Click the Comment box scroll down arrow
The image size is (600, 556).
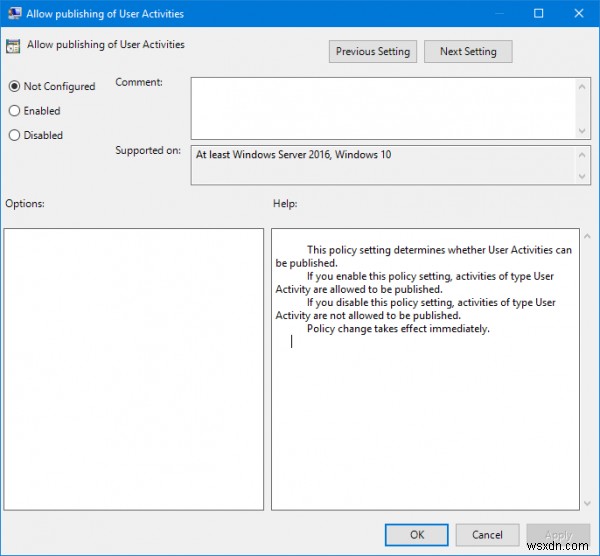point(582,131)
